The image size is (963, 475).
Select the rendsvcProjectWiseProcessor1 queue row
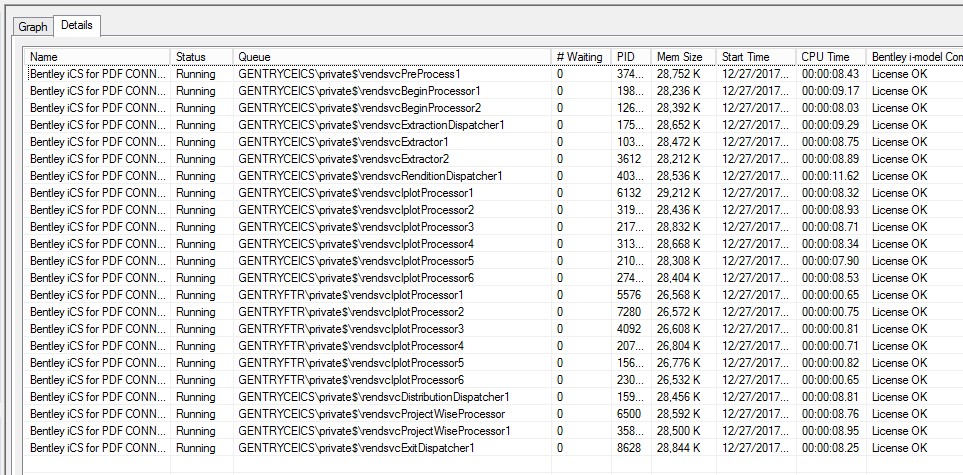tap(494, 431)
